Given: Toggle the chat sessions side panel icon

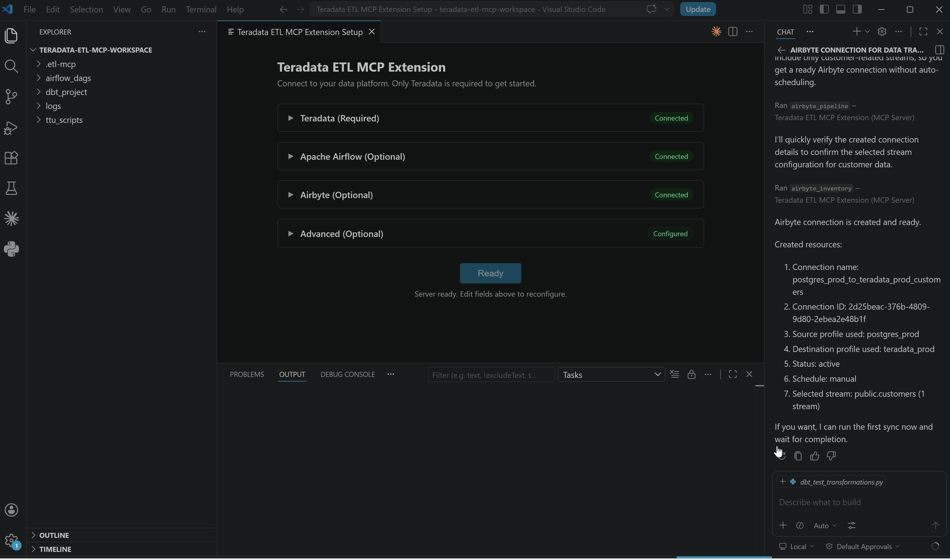Looking at the screenshot, I should [x=939, y=50].
